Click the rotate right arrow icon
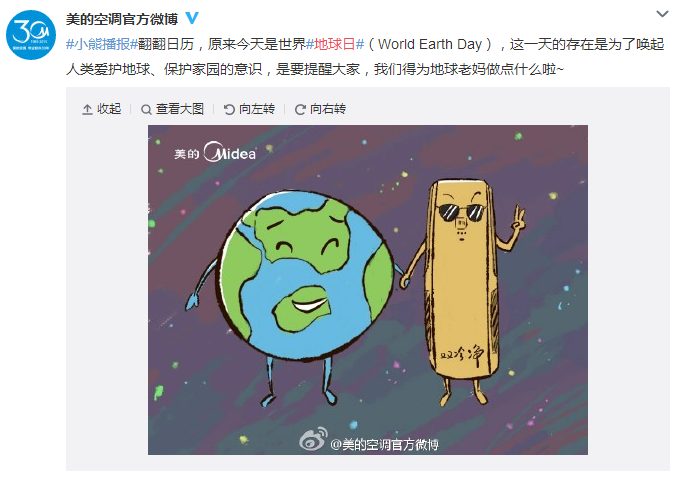 point(300,110)
